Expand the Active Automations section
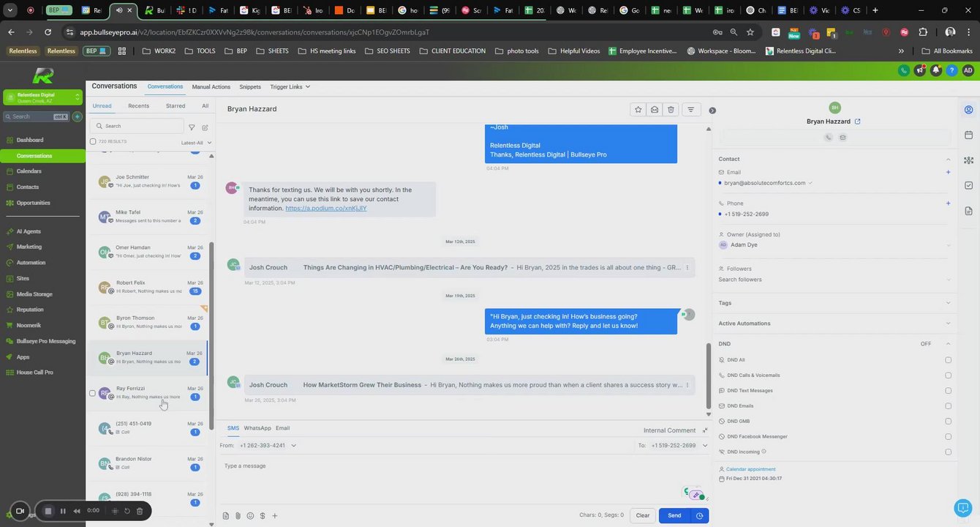Image resolution: width=980 pixels, height=527 pixels. (x=949, y=324)
